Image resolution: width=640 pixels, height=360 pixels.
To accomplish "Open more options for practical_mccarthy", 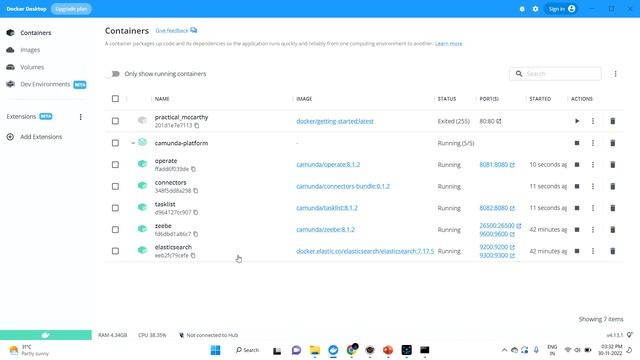I will (x=593, y=121).
